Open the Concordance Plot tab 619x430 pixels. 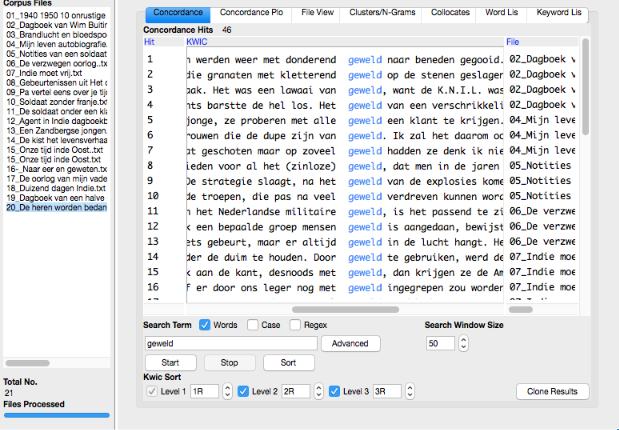point(251,13)
